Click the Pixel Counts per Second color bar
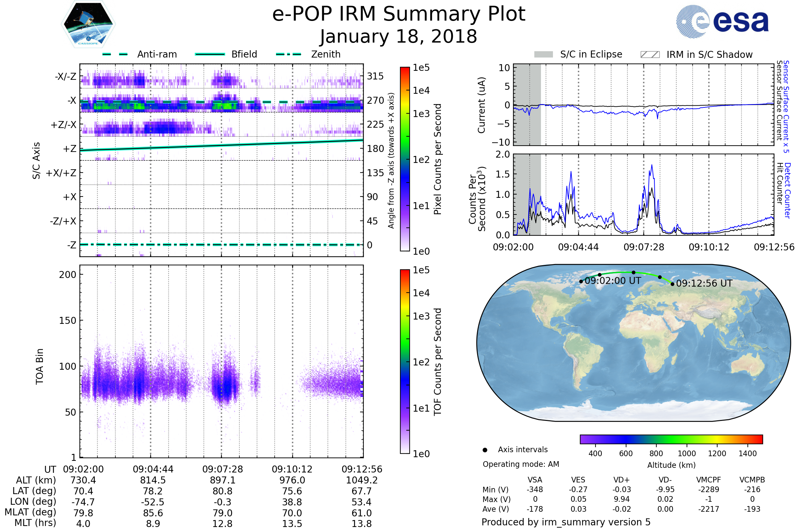 click(405, 159)
